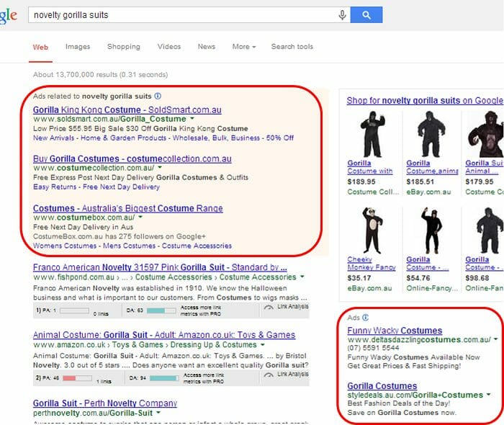Open Search tools options
The height and width of the screenshot is (425, 504).
point(292,47)
